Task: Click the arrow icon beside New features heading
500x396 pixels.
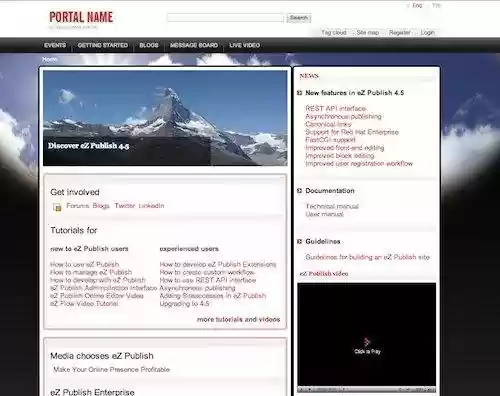Action: pos(299,93)
